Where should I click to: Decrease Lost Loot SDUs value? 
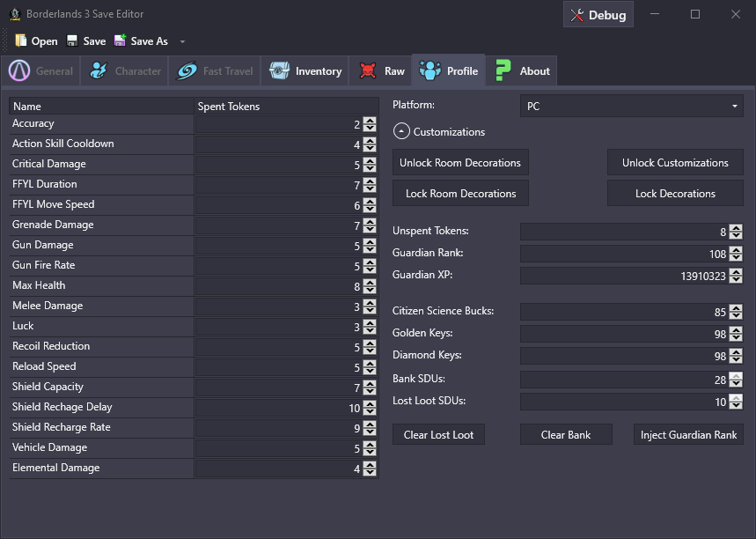coord(735,405)
